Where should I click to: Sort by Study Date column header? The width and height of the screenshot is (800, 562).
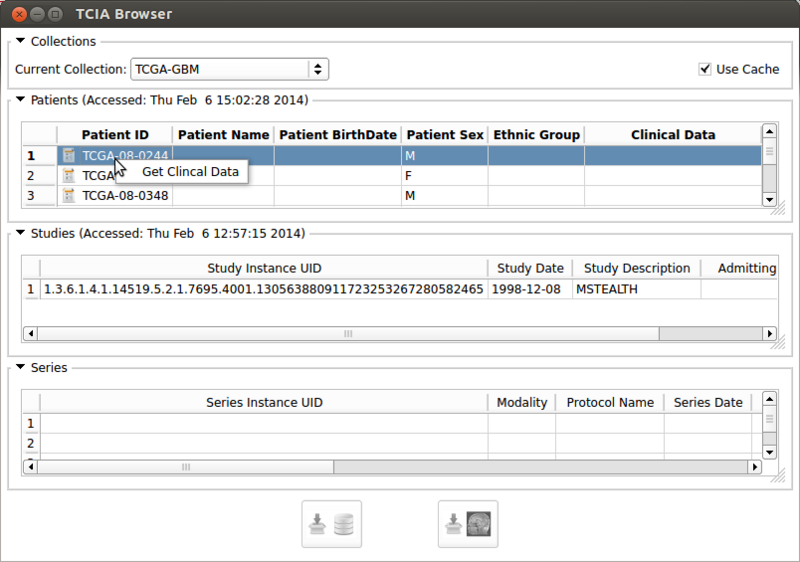coord(530,268)
